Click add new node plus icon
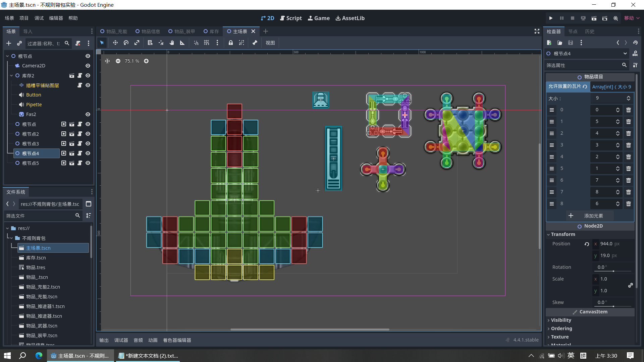 click(x=9, y=43)
